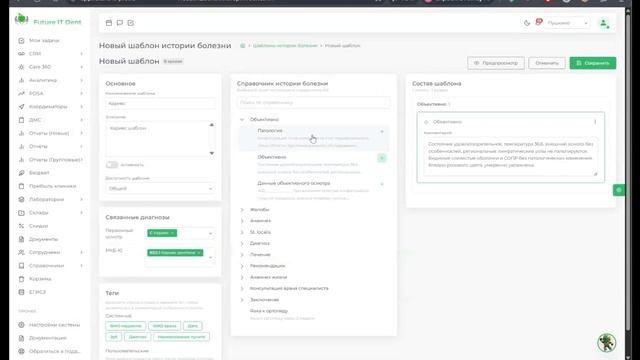
Task: Open the calendar icon in top toolbar
Action: [x=109, y=23]
